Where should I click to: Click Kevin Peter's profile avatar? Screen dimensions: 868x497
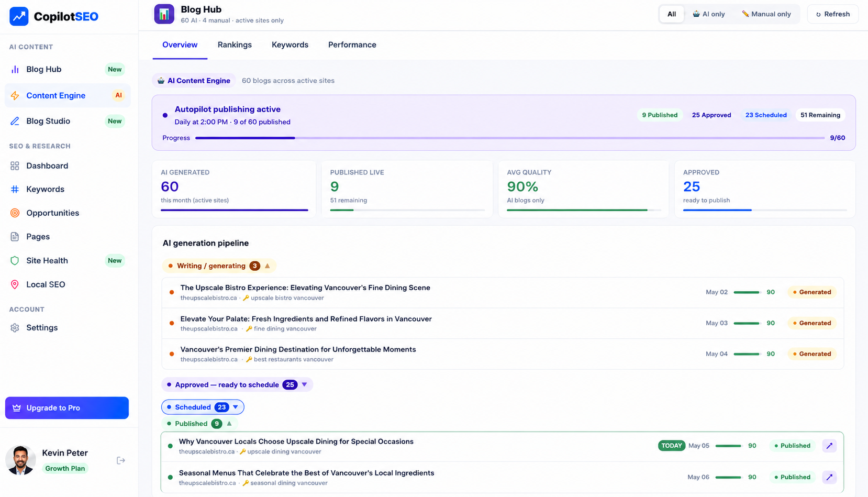point(20,460)
